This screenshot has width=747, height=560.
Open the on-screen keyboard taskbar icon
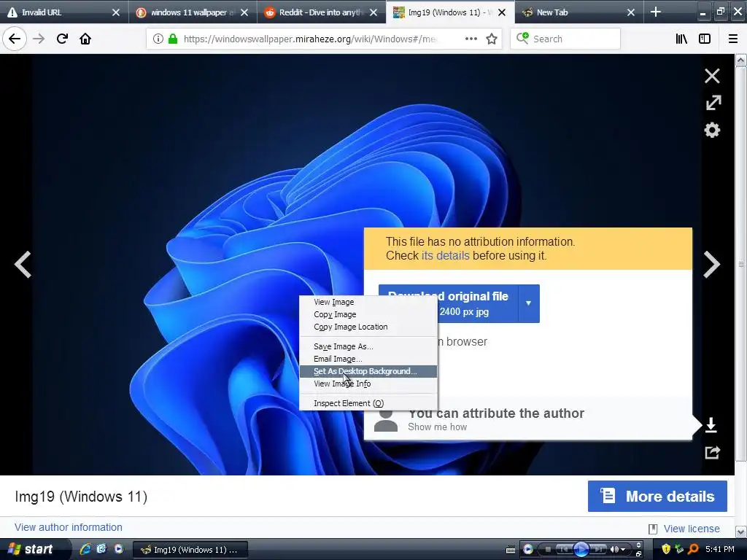[x=510, y=550]
